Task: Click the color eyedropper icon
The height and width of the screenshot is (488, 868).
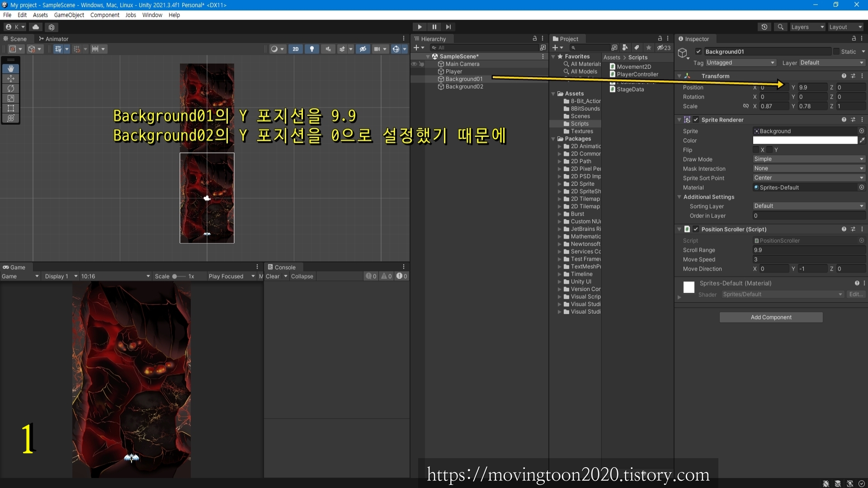Action: click(862, 141)
